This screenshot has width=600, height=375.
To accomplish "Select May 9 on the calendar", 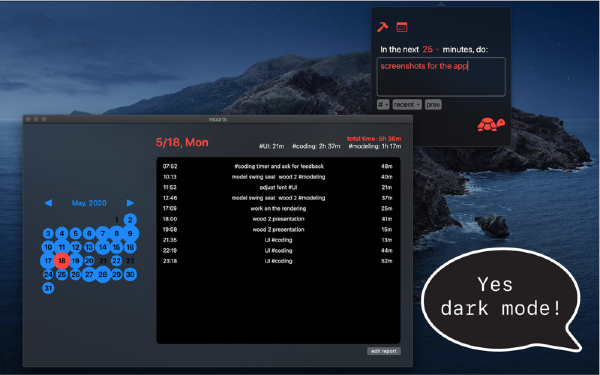I will pyautogui.click(x=130, y=233).
